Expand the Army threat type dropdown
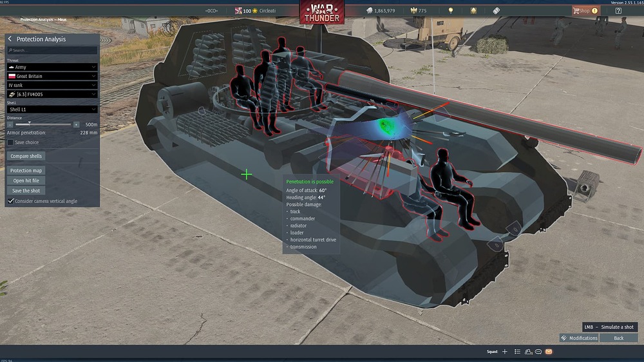The height and width of the screenshot is (362, 644). click(52, 67)
